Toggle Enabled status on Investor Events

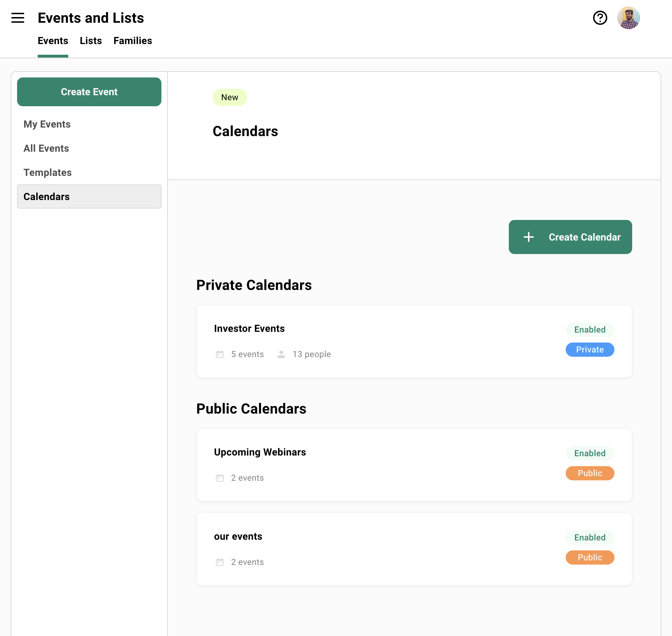pyautogui.click(x=590, y=329)
